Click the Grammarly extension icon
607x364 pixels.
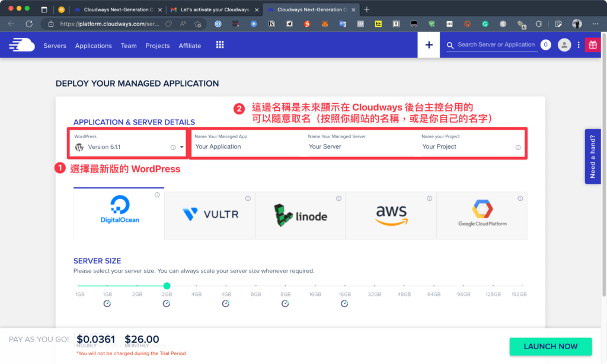pyautogui.click(x=485, y=24)
